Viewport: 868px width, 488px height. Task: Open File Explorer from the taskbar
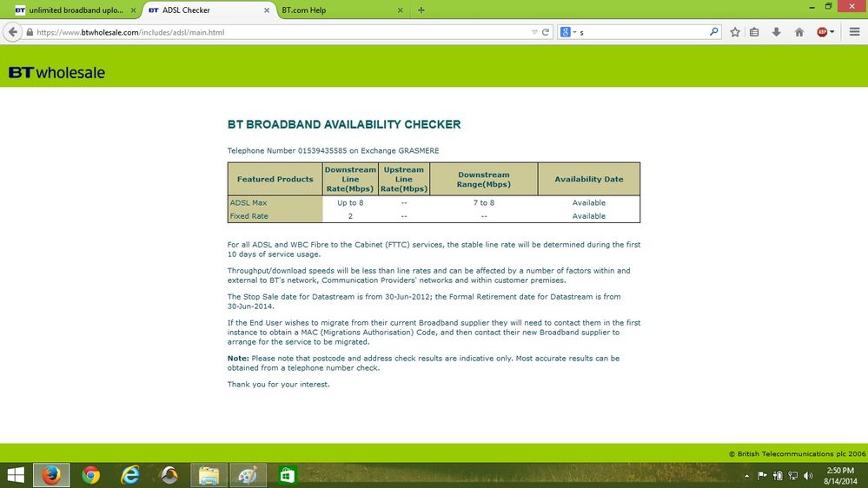click(x=209, y=475)
